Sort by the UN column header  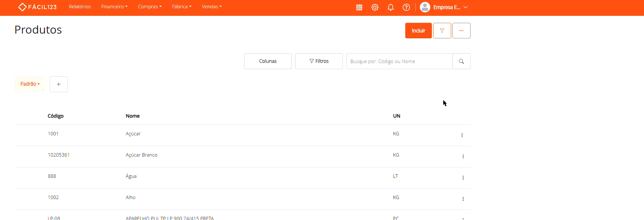click(x=397, y=116)
